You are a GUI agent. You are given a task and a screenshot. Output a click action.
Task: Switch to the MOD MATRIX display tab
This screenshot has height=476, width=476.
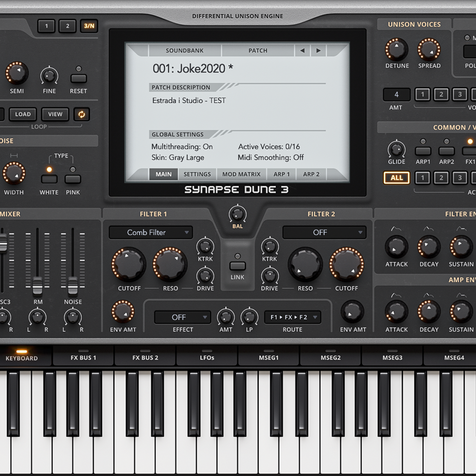241,174
